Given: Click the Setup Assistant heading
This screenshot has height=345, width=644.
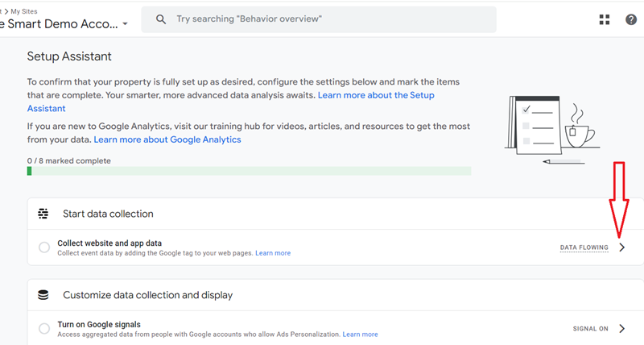Looking at the screenshot, I should [x=69, y=56].
